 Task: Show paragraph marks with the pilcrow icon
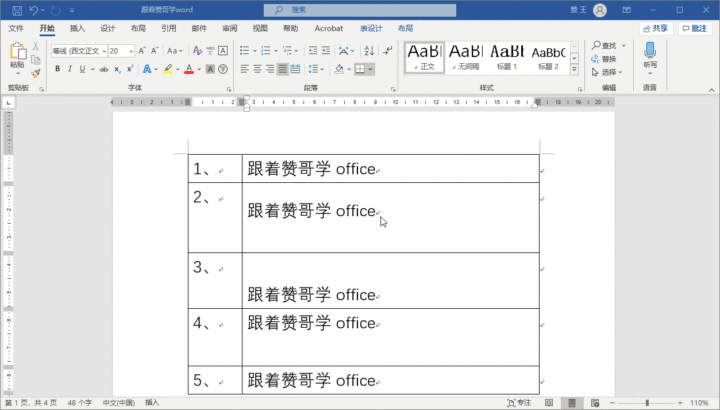pyautogui.click(x=388, y=51)
